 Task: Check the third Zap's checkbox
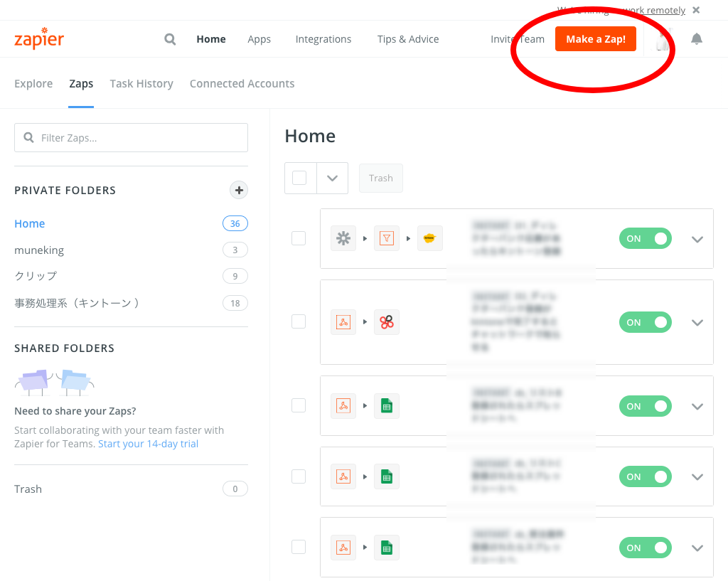tap(299, 405)
